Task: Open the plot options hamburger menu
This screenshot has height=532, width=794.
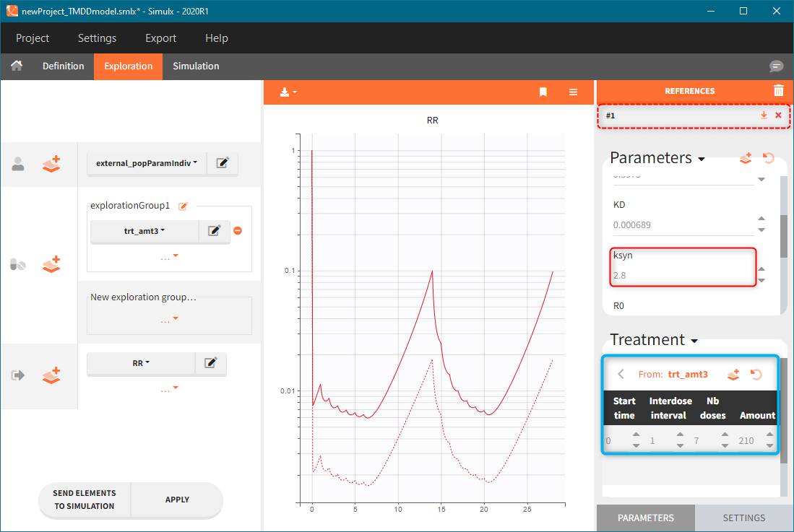Action: pyautogui.click(x=573, y=92)
